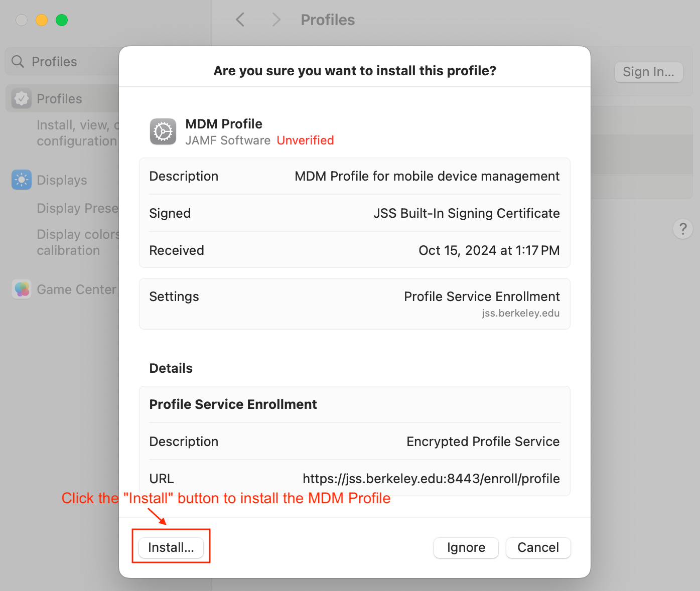The height and width of the screenshot is (591, 700).
Task: Click the MDM Profile gear icon
Action: [163, 131]
